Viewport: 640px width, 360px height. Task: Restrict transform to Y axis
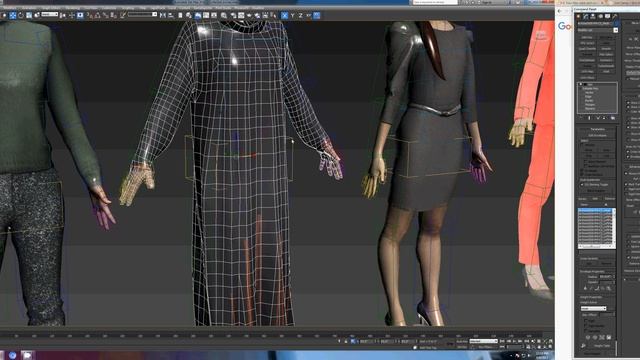(x=292, y=16)
